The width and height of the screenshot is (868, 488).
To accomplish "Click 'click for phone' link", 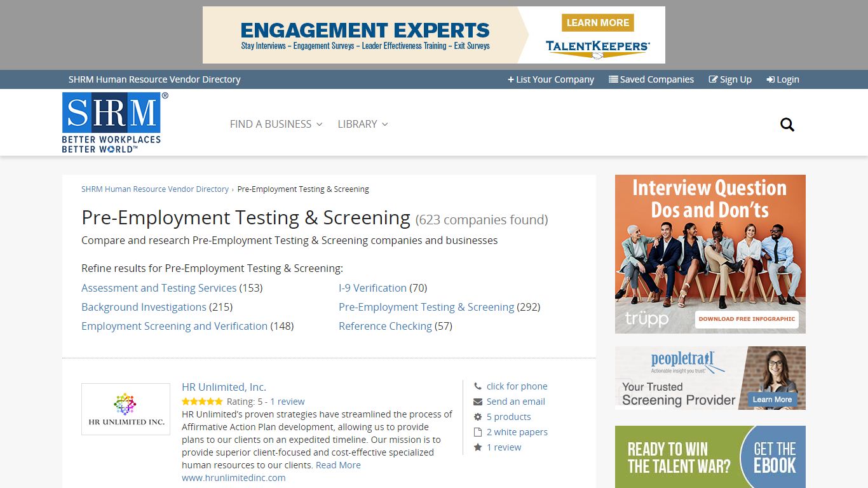I will (517, 386).
